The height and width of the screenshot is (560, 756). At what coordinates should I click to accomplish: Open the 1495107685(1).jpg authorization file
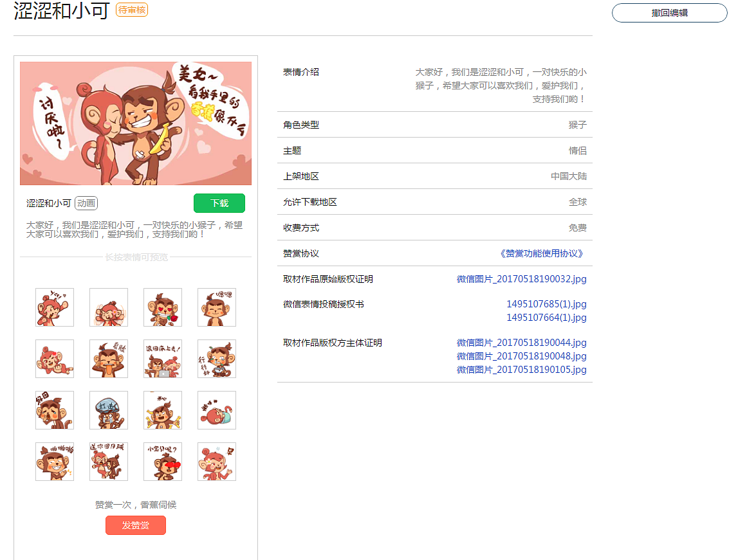click(546, 304)
